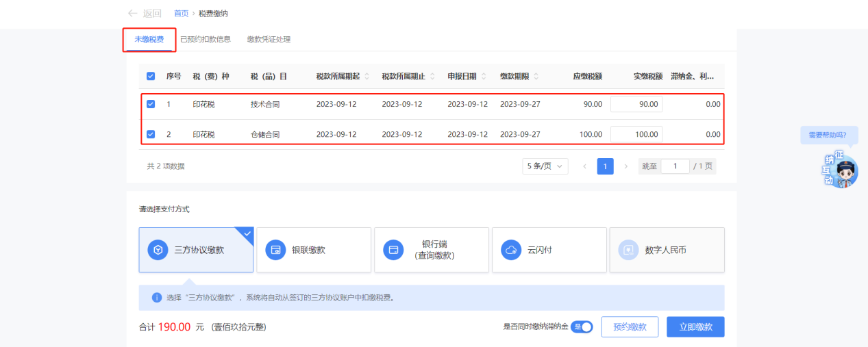Image resolution: width=868 pixels, height=347 pixels.
Task: Uncheck row 1 技术合同 checkbox
Action: [x=151, y=105]
